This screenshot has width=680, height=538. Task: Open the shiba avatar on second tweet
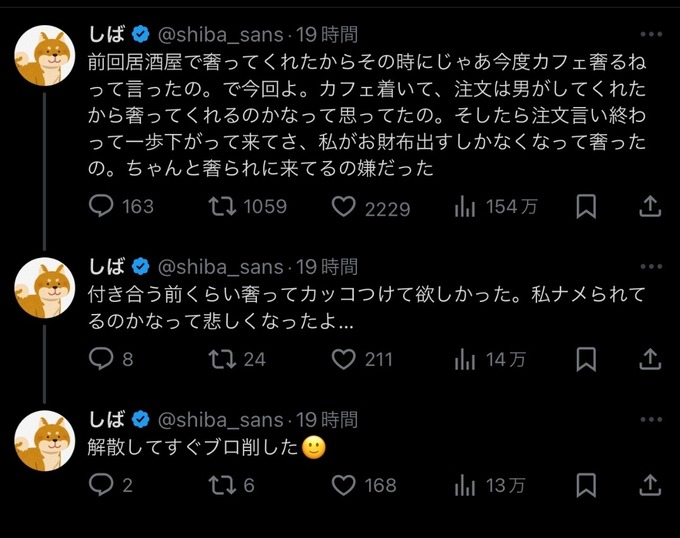pos(45,288)
